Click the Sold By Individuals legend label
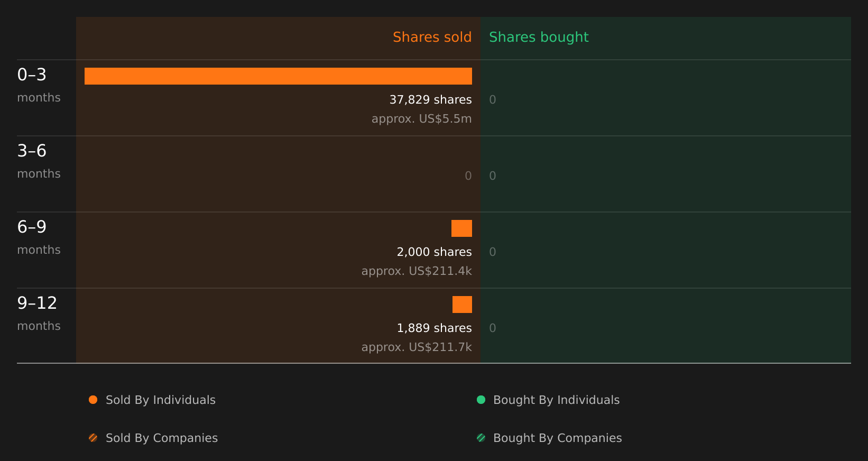This screenshot has height=461, width=868. click(161, 400)
